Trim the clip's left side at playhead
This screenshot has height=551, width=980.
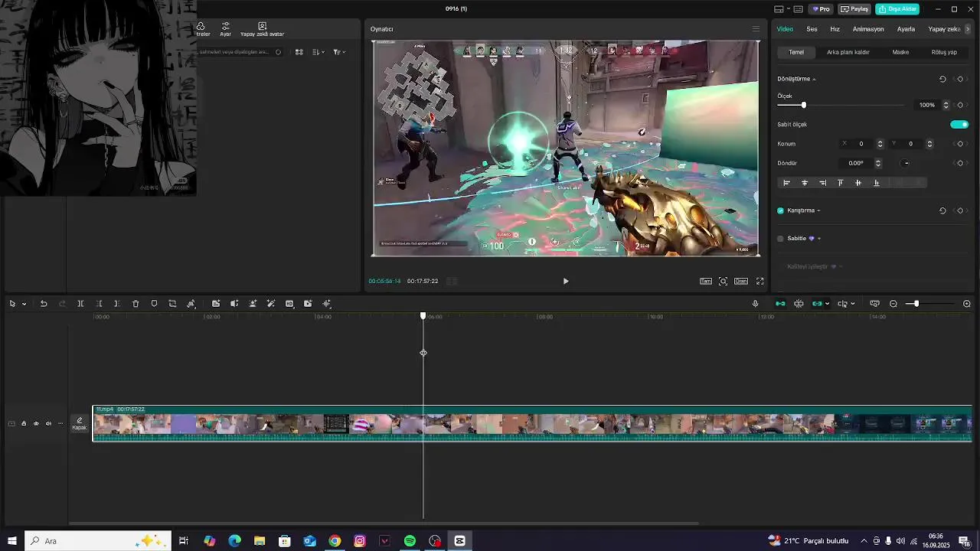[x=99, y=304]
